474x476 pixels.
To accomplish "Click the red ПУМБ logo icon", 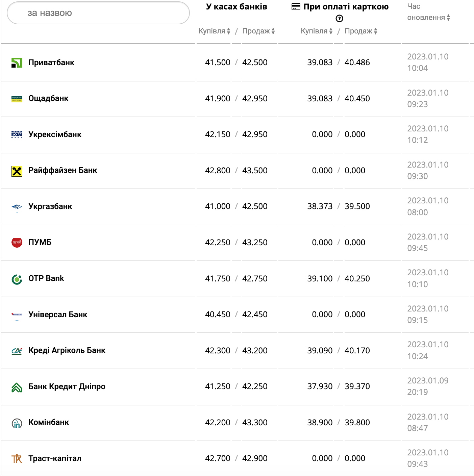I will click(17, 243).
